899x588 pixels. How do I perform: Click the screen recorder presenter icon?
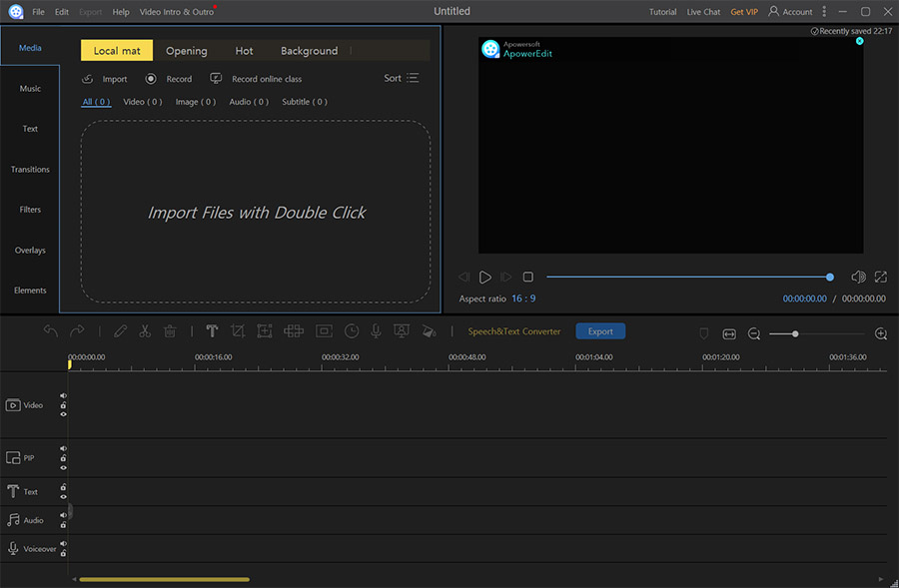click(402, 331)
